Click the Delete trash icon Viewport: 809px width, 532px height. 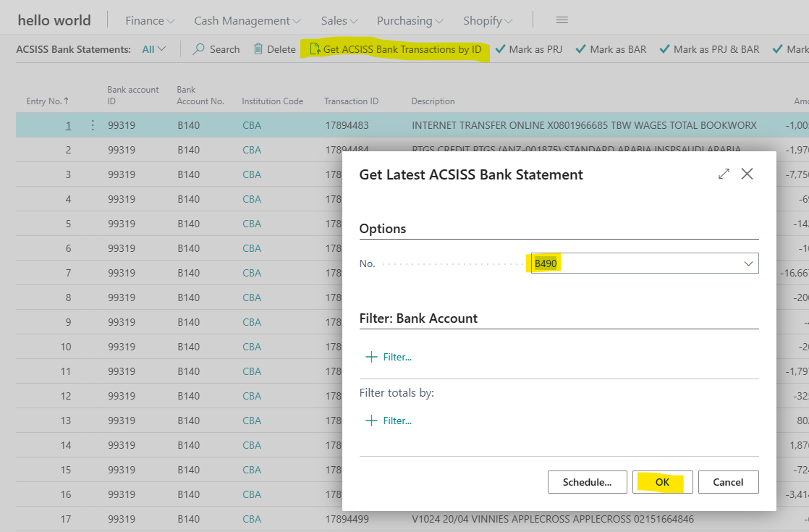pos(258,49)
